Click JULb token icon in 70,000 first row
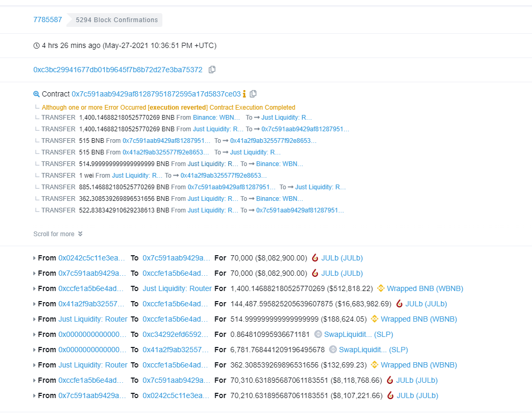Image resolution: width=532 pixels, height=416 pixels. pos(315,258)
